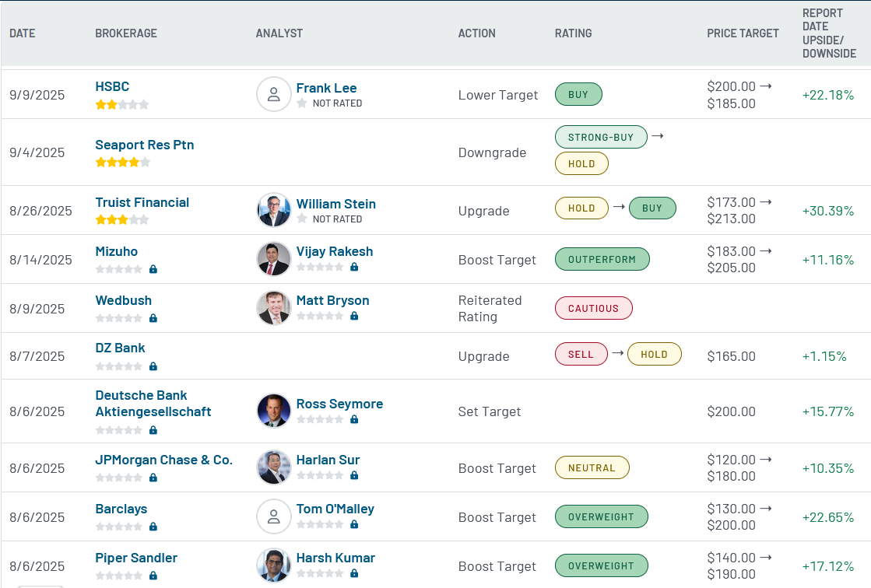Click Harsh Kumar's profile photo

pos(274,565)
